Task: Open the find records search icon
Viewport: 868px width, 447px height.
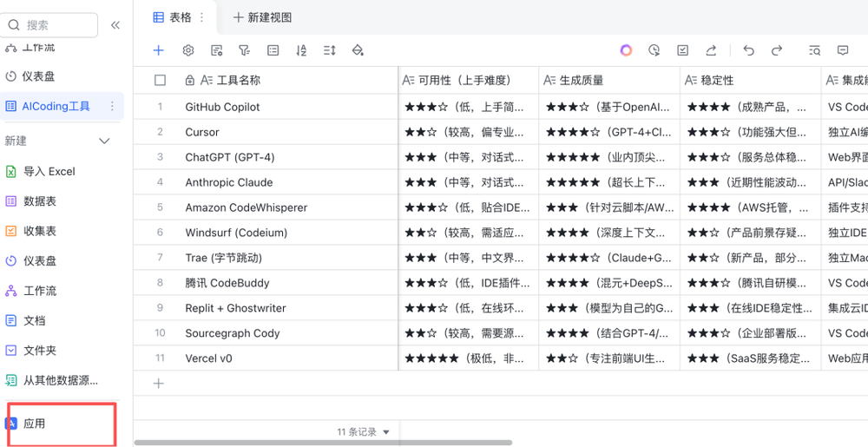Action: click(814, 50)
